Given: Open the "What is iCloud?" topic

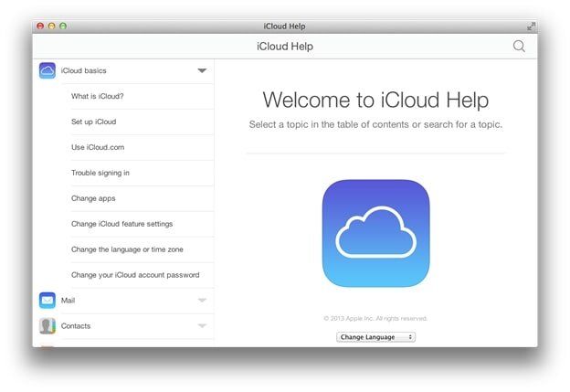Looking at the screenshot, I should (x=97, y=96).
